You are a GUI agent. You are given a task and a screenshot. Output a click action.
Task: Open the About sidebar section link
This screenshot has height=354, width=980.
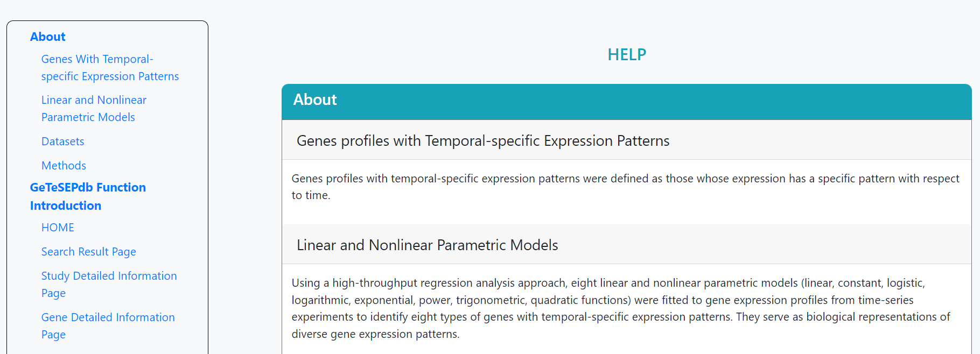pyautogui.click(x=47, y=37)
